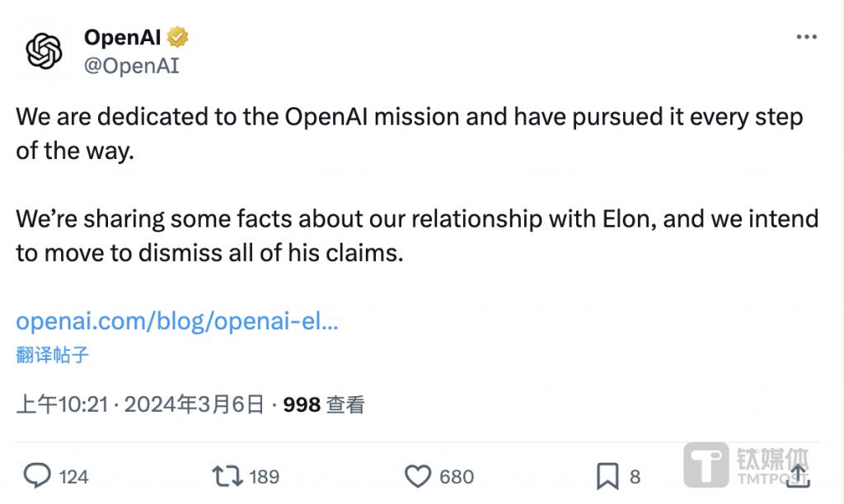Click the 上午10:21 post timestamp
844x504 pixels.
62,404
